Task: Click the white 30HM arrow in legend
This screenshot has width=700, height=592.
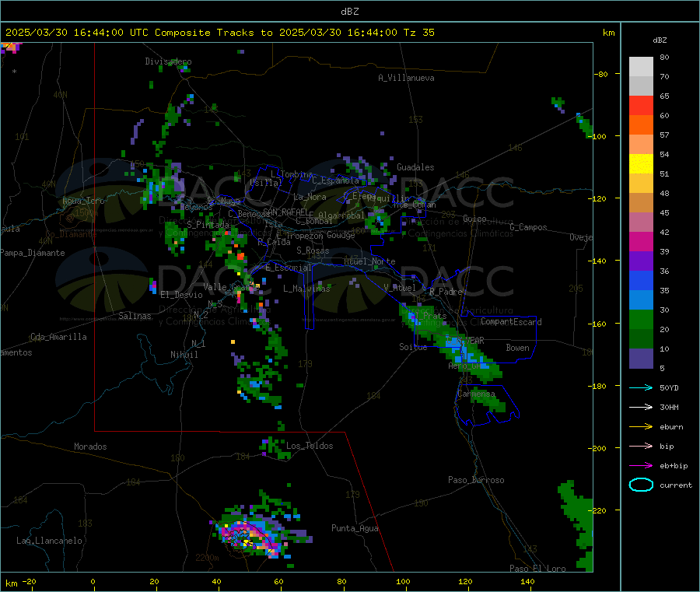Action: [x=641, y=407]
